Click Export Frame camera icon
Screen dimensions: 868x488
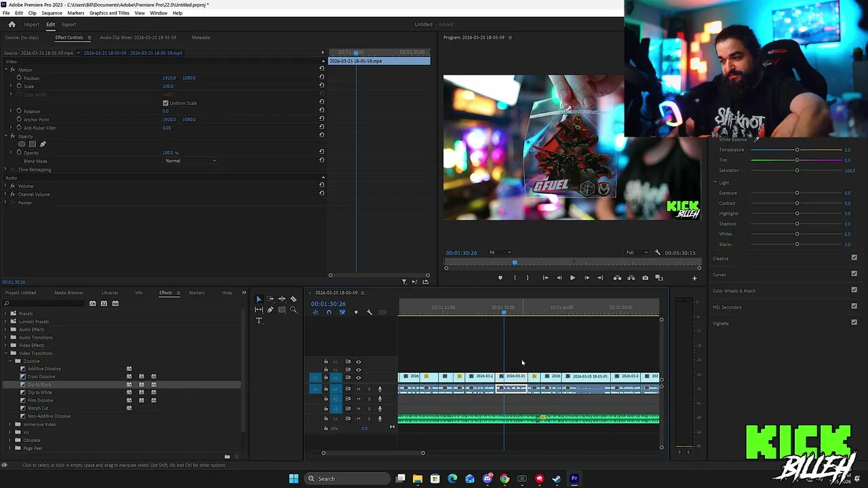pyautogui.click(x=645, y=278)
